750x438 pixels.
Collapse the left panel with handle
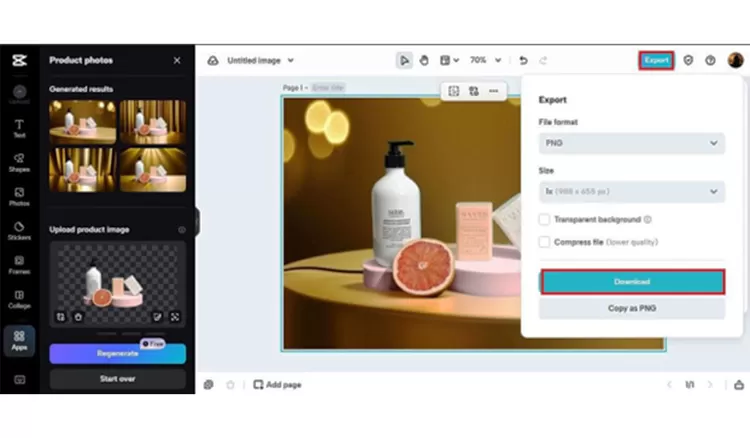[197, 221]
